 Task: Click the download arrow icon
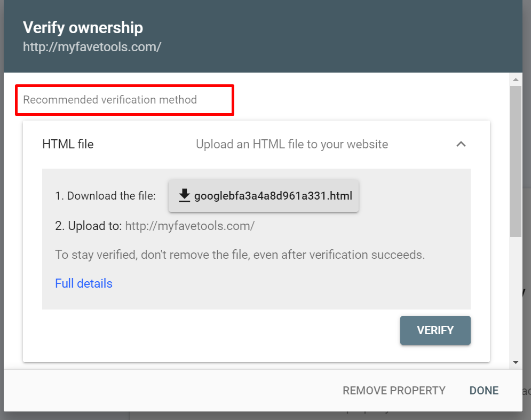pyautogui.click(x=185, y=196)
